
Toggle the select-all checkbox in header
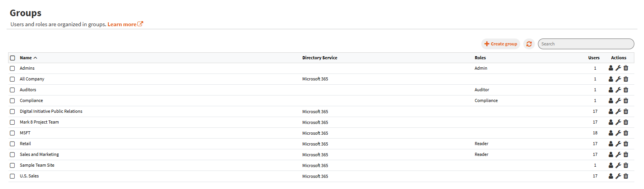coord(12,58)
